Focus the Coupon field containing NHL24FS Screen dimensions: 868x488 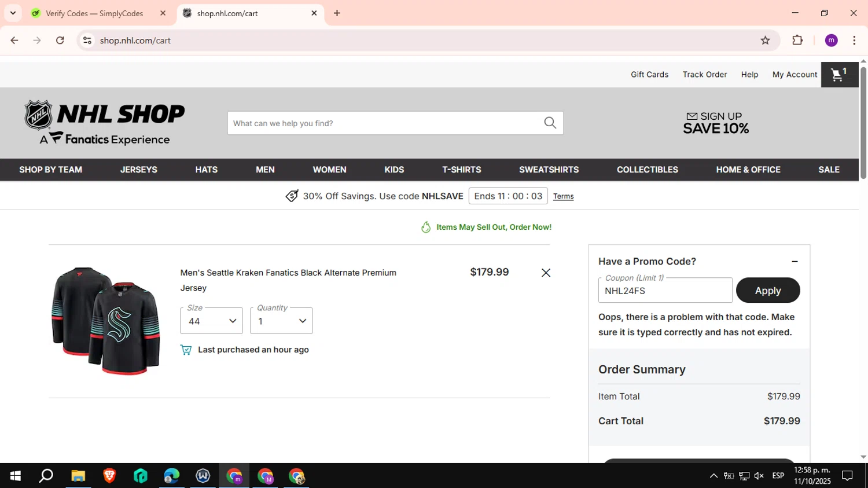coord(665,291)
